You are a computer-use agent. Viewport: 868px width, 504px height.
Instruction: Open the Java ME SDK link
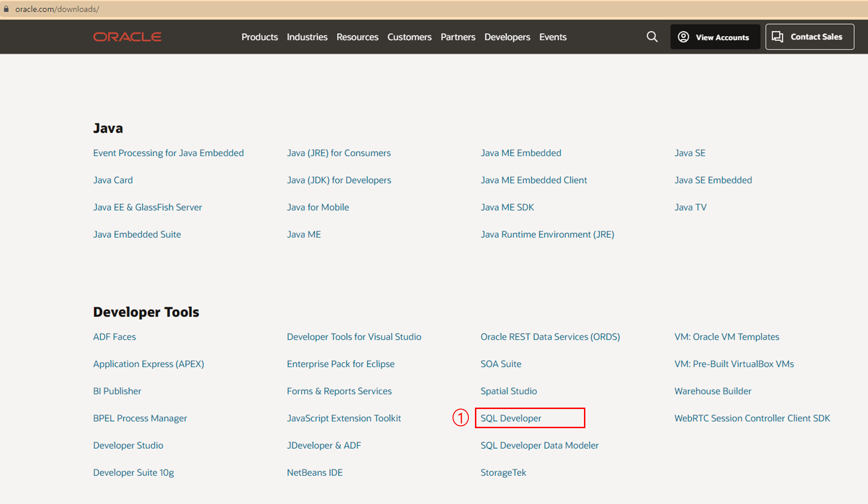coord(507,207)
